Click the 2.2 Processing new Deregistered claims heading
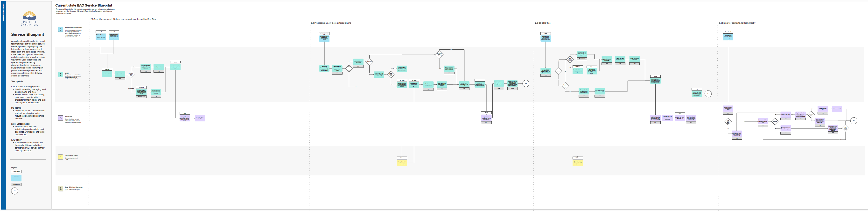 330,23
